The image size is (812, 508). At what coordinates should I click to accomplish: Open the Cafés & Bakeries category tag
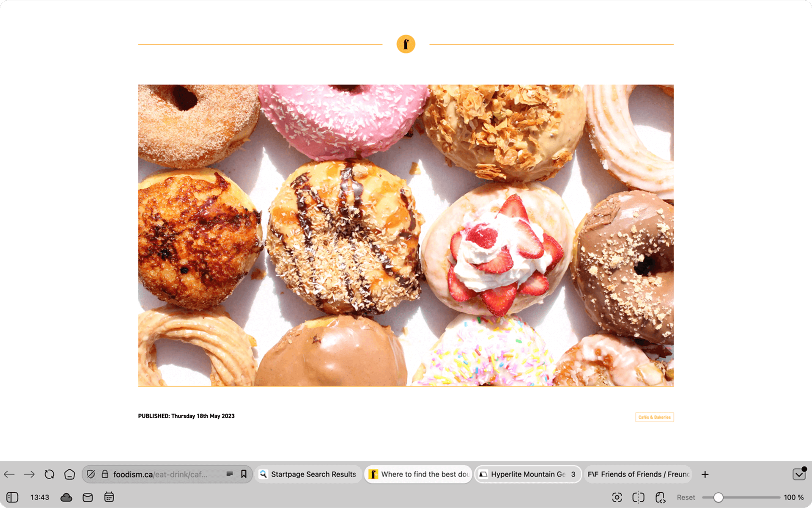(654, 417)
